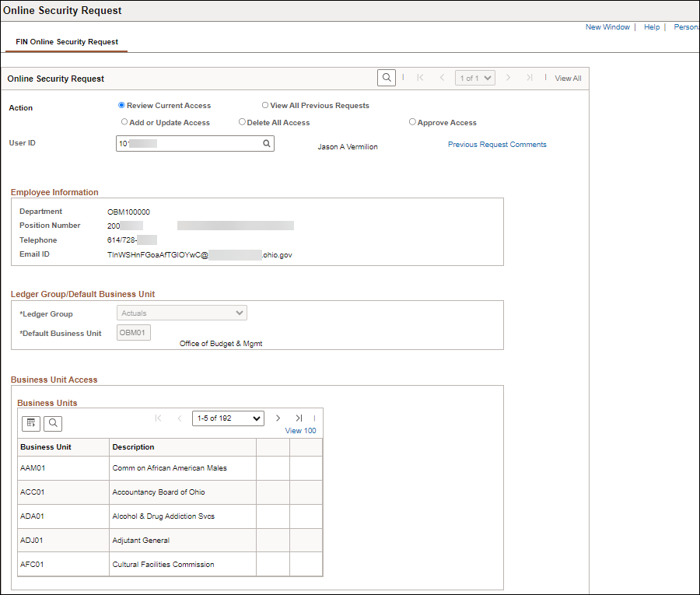Click the Business Units grid search icon
This screenshot has height=595, width=700.
tap(53, 423)
